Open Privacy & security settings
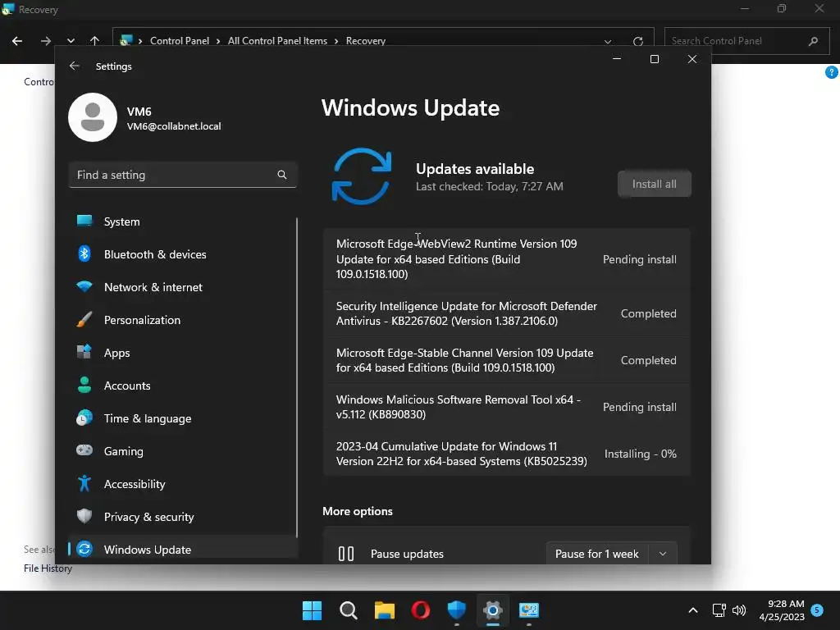840x630 pixels. (182, 517)
